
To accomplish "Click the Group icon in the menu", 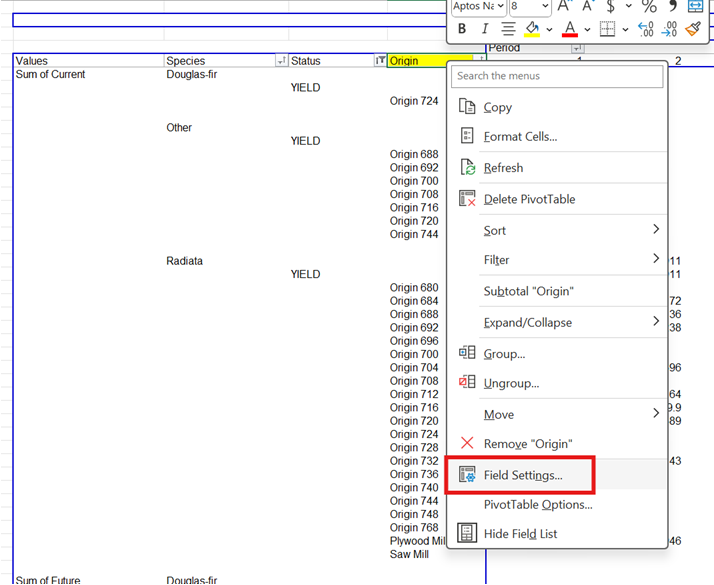I will click(x=467, y=353).
